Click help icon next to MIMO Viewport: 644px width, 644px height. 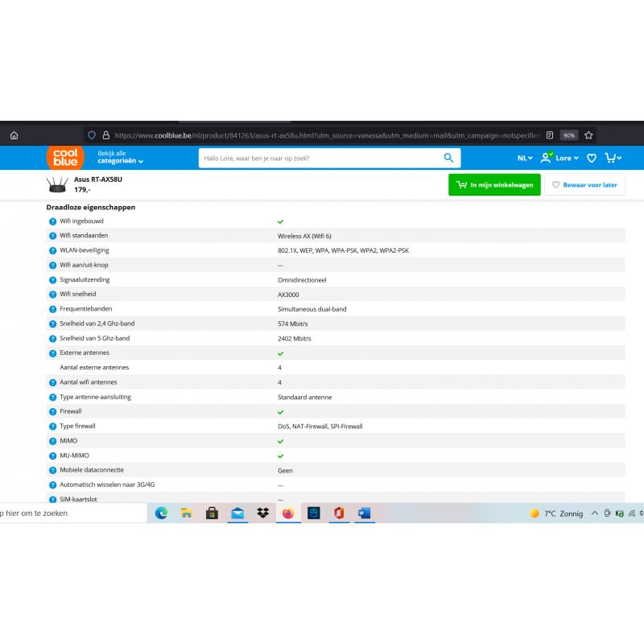52,441
